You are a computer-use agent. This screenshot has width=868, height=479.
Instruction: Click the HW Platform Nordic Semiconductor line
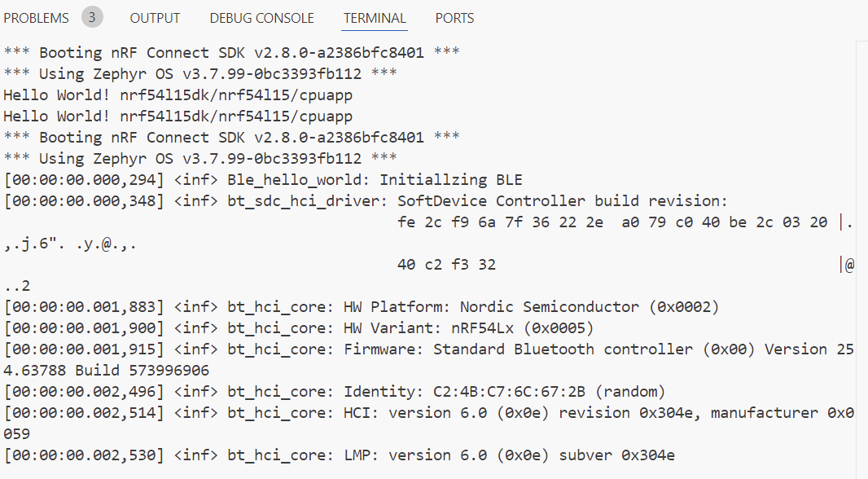pyautogui.click(x=362, y=307)
